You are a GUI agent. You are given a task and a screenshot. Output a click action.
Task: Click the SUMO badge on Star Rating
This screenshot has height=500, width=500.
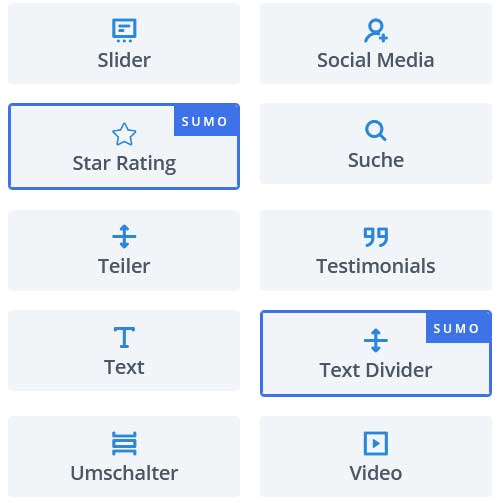pyautogui.click(x=205, y=121)
